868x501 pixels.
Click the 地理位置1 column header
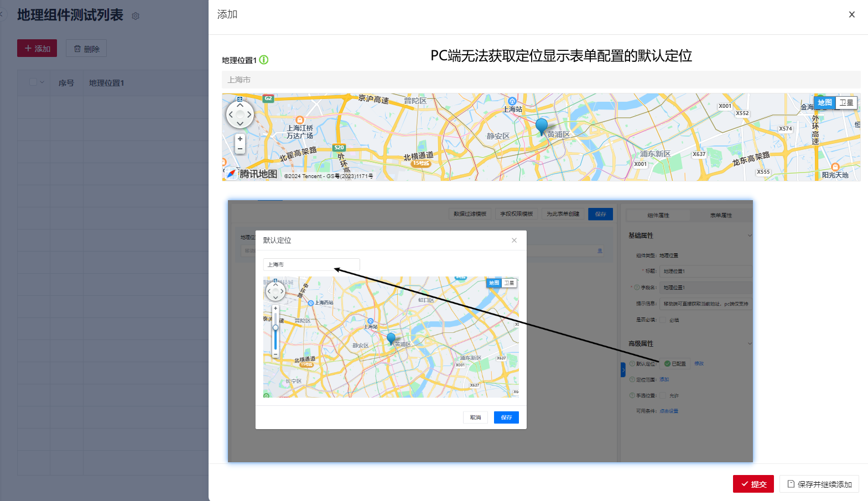[107, 83]
